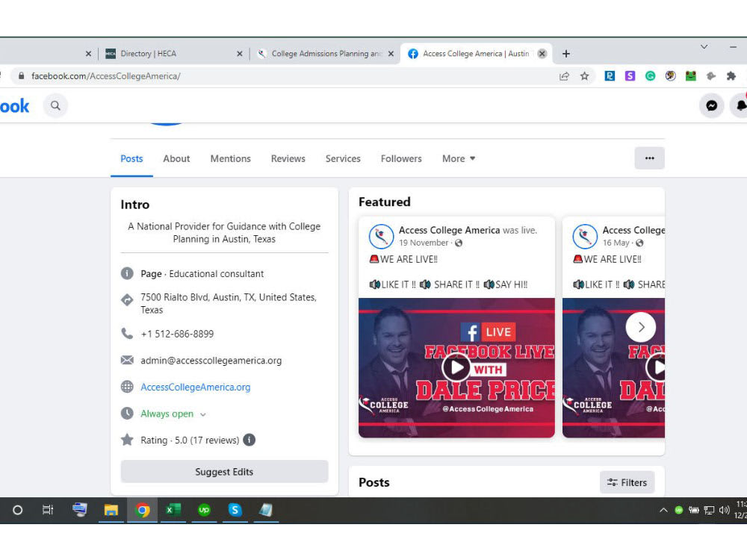Open Windows Start search circle
Viewport: 747px width, 560px height.
(x=18, y=511)
